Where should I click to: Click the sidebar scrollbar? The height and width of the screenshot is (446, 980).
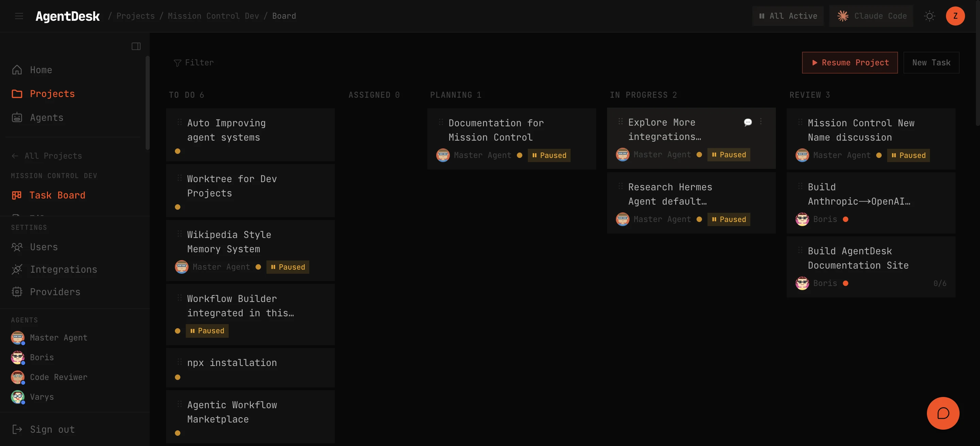pos(148,103)
